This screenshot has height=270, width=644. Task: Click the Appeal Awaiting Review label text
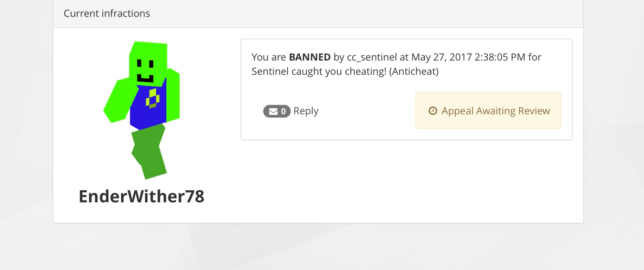496,111
